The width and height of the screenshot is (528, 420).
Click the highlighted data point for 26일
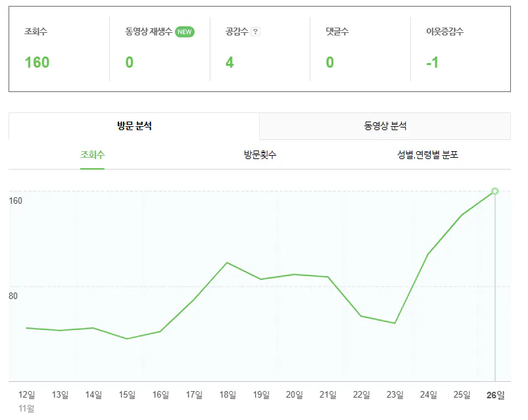coord(494,192)
